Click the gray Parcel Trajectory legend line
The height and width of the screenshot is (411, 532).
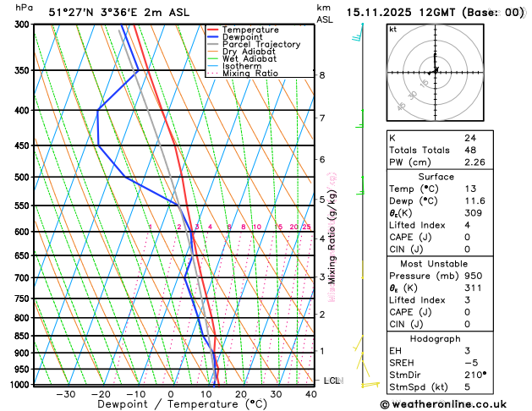point(213,45)
